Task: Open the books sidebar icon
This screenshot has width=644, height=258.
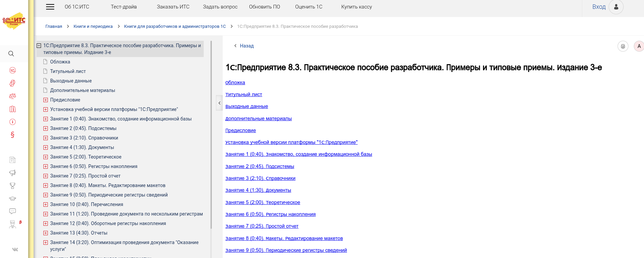Action: coord(13,109)
